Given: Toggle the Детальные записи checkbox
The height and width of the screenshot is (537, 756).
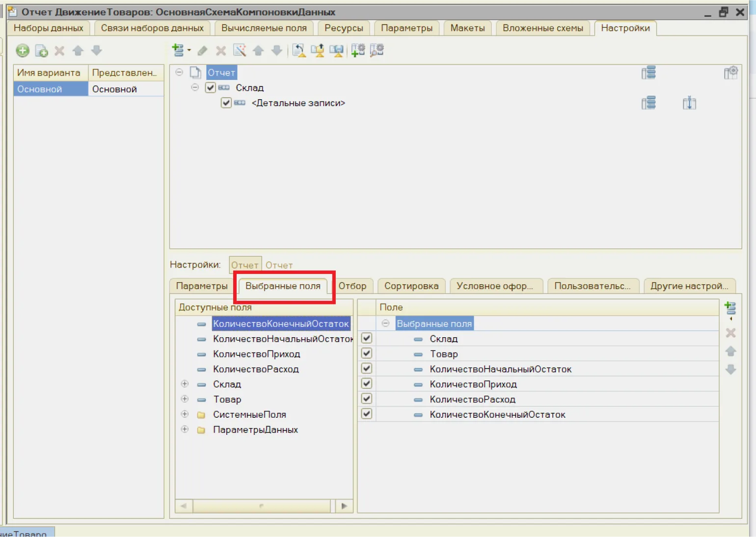Looking at the screenshot, I should coord(226,103).
